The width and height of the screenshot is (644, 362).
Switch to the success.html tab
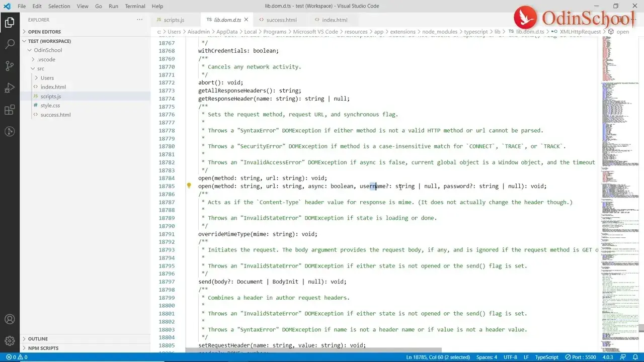pyautogui.click(x=282, y=20)
